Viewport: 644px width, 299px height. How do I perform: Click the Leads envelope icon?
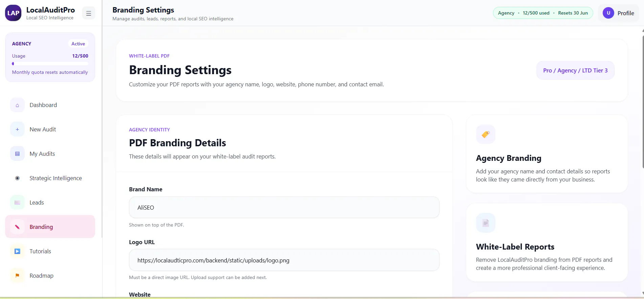[x=17, y=202]
